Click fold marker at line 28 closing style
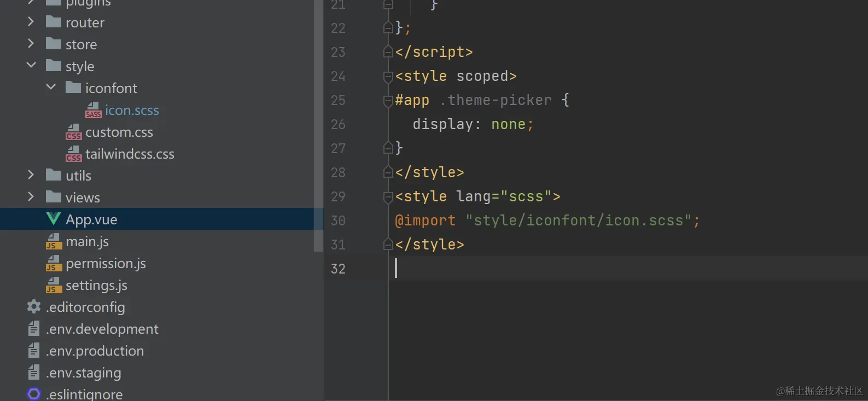This screenshot has height=401, width=868. click(x=388, y=172)
